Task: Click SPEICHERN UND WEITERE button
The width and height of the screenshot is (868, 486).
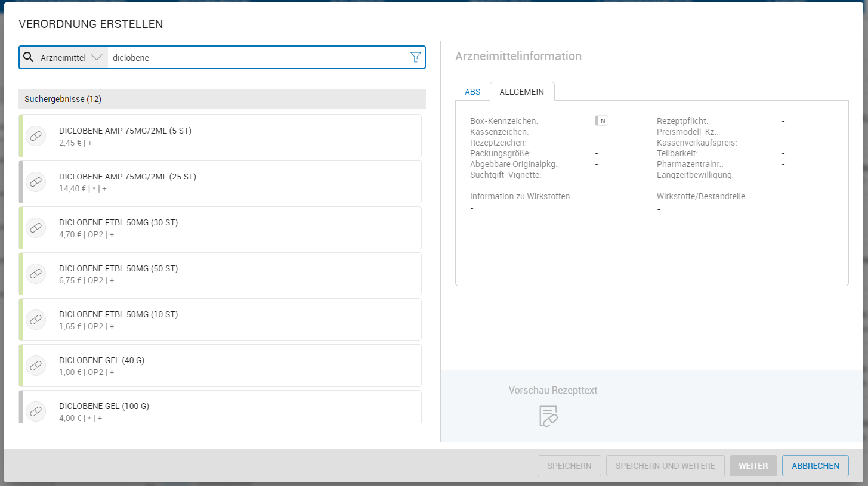Action: click(x=665, y=466)
